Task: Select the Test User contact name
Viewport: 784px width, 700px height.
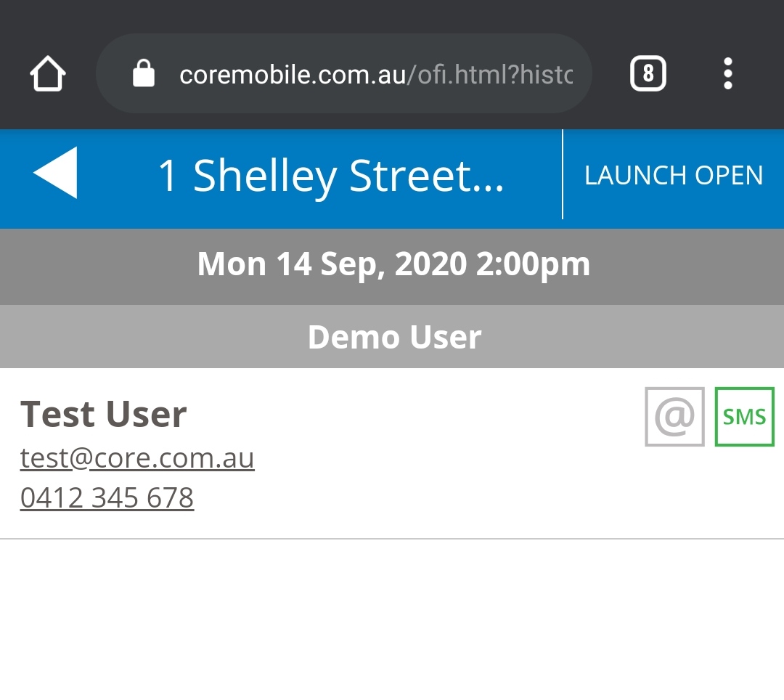Action: click(x=104, y=415)
